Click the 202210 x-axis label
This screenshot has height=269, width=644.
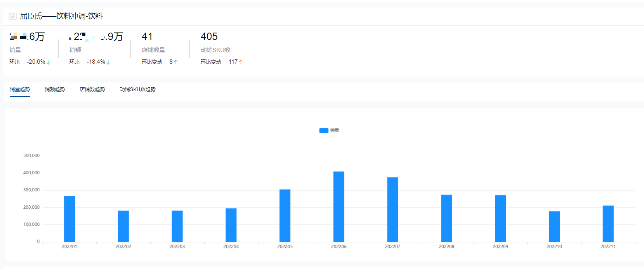pos(554,247)
